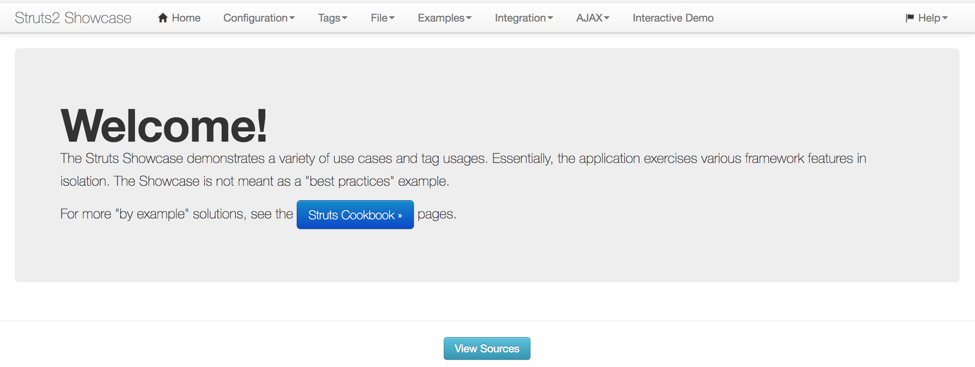This screenshot has width=975, height=367.
Task: Click the Welcome! heading text
Action: [x=164, y=126]
